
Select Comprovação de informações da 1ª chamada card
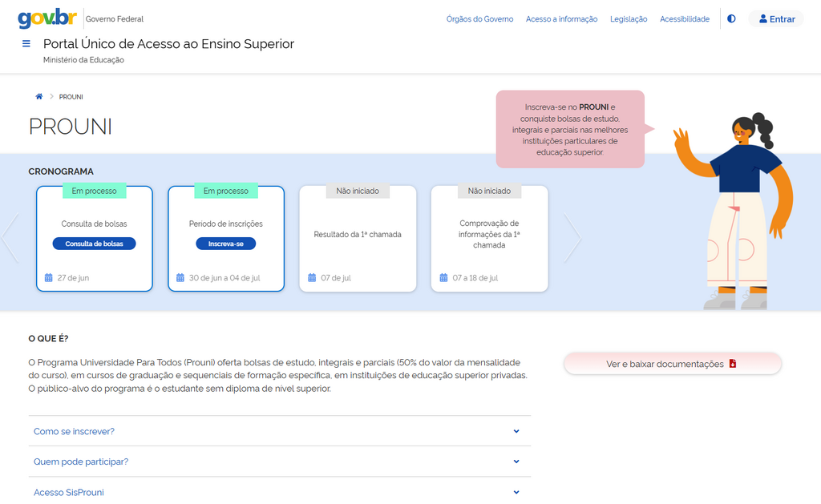[490, 238]
